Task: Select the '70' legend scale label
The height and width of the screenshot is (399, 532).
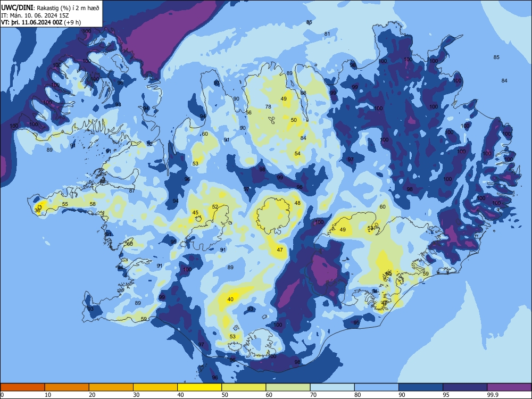Action: [313, 395]
